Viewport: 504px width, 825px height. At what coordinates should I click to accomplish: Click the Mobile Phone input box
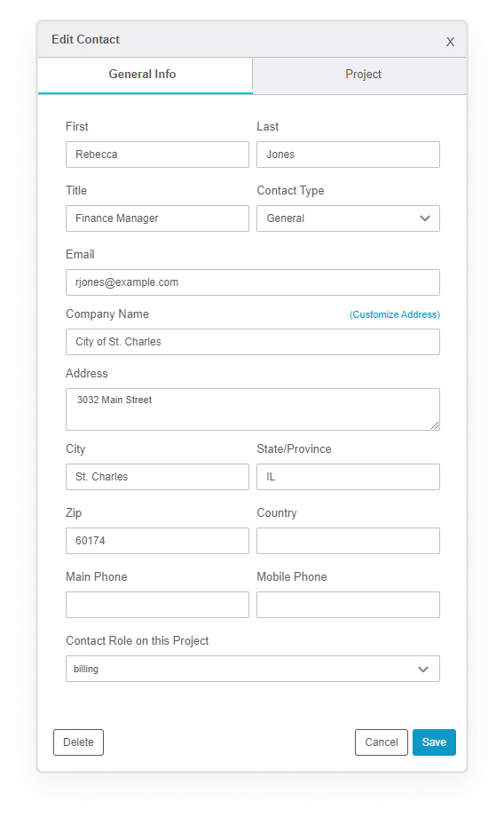(x=348, y=605)
